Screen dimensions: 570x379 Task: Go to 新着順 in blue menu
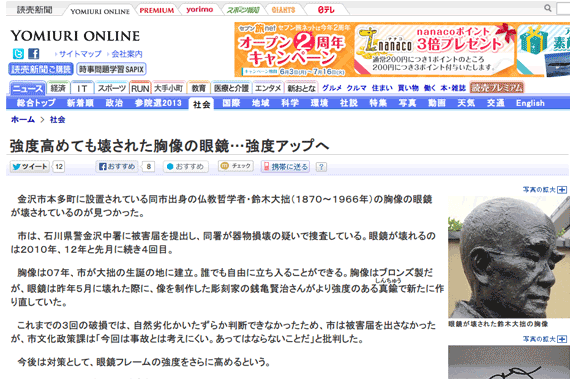(x=80, y=103)
